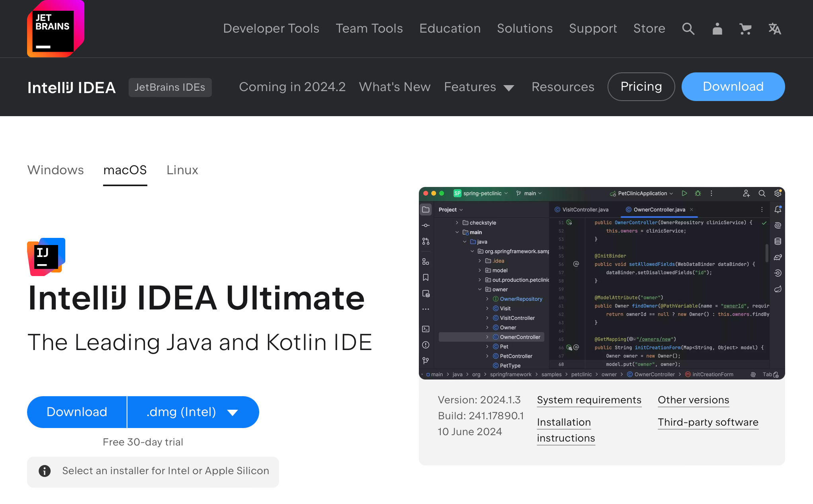Open the language translation icon
The width and height of the screenshot is (813, 504).
[x=774, y=29]
